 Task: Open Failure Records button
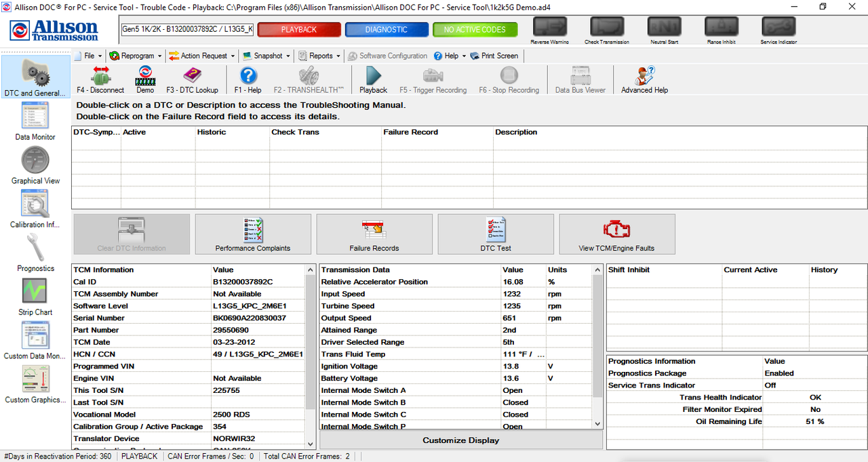374,234
